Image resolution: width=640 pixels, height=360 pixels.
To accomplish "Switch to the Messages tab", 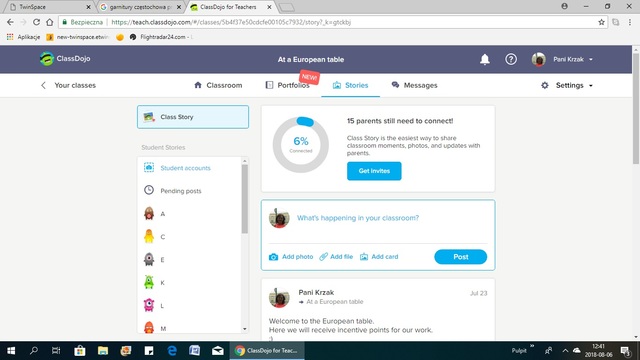I will [414, 85].
